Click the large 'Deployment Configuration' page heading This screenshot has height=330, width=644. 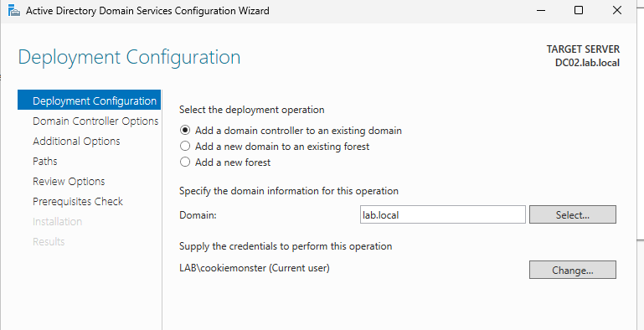pyautogui.click(x=129, y=58)
